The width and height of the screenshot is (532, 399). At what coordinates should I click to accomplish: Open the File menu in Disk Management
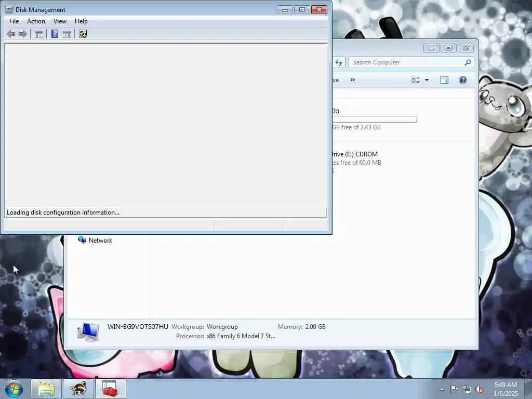point(14,21)
